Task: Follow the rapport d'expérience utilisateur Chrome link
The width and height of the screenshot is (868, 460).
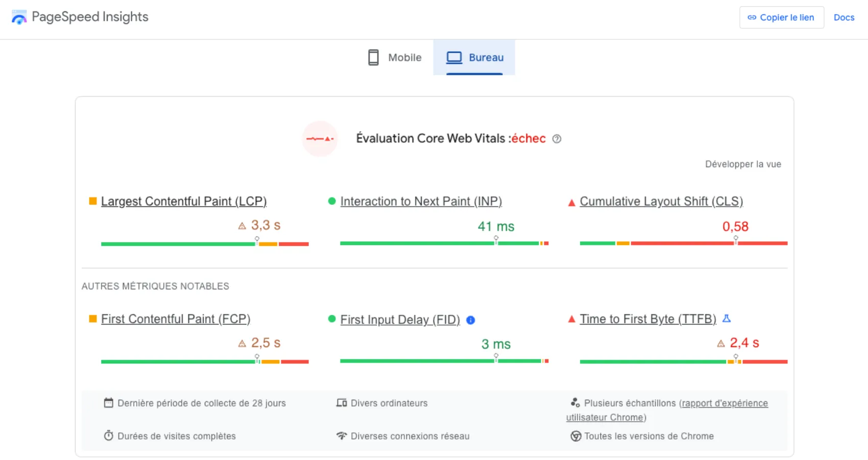Action: coord(725,403)
